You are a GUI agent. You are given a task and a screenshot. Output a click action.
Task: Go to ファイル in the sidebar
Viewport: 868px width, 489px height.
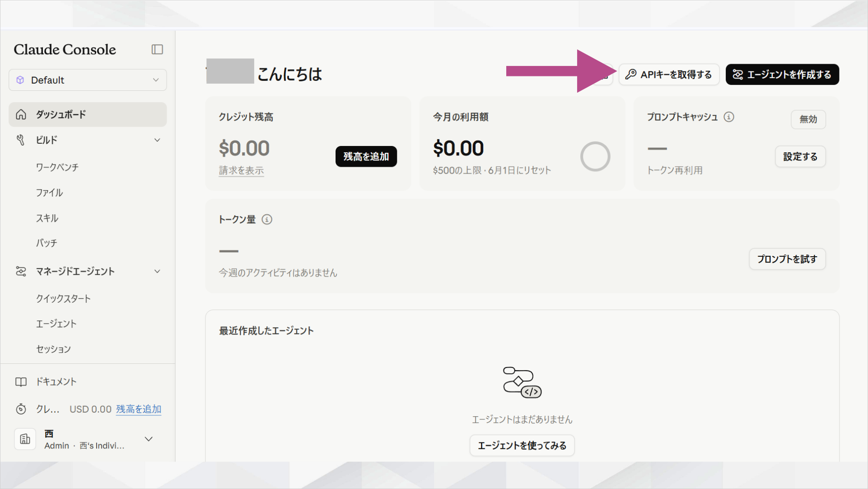click(50, 193)
